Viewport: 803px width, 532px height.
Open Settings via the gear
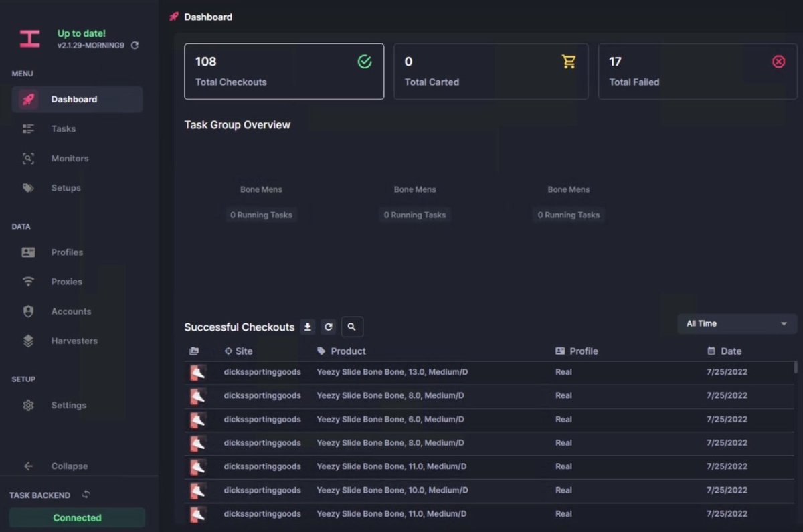coord(68,405)
